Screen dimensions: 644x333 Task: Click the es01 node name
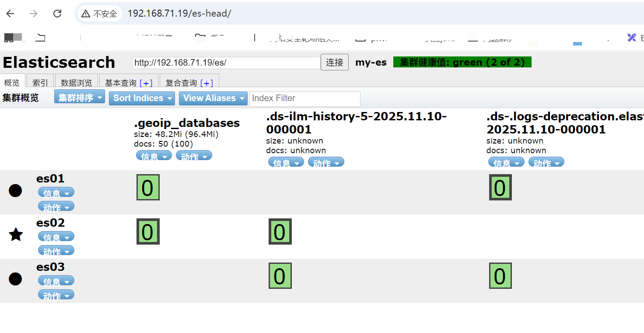(50, 179)
